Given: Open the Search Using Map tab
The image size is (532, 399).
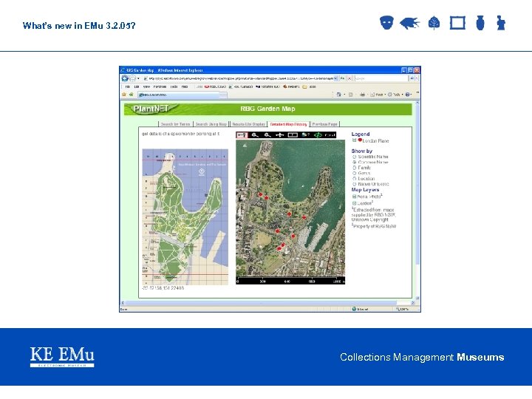Looking at the screenshot, I should (211, 124).
